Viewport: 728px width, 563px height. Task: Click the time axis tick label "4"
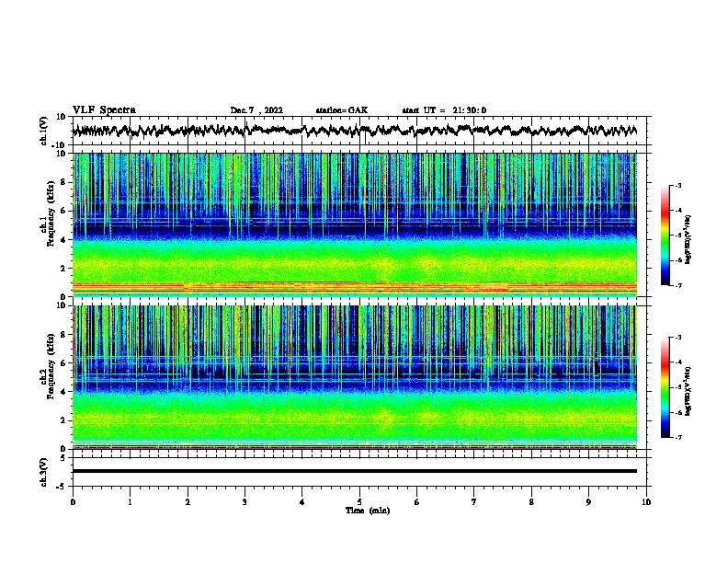click(302, 502)
